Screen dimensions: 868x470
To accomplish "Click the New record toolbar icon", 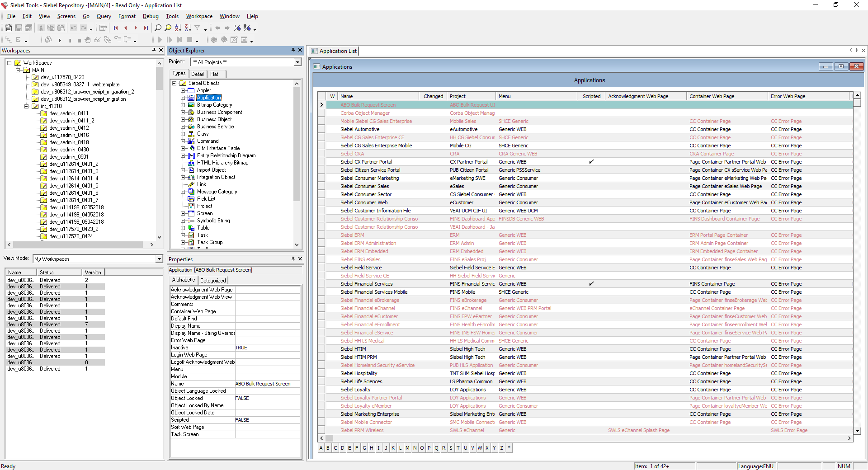I will [x=9, y=28].
